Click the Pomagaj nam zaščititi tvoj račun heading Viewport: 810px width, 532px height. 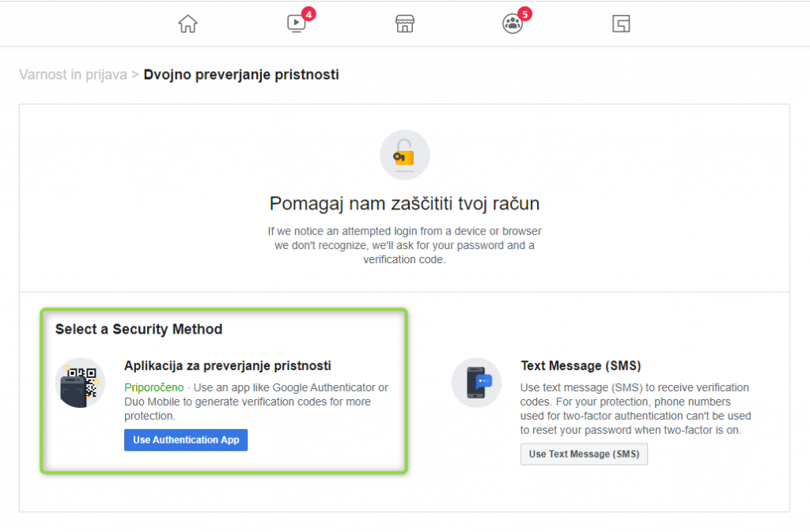(x=404, y=203)
